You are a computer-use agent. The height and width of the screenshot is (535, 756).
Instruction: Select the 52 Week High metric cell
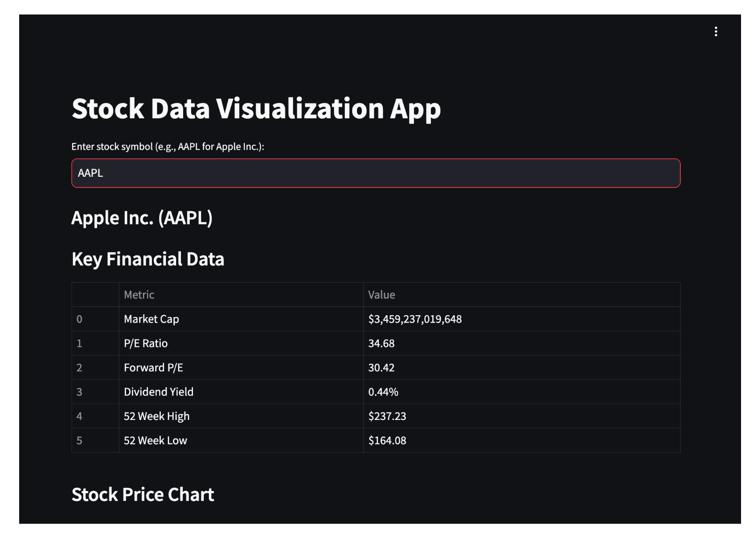click(x=157, y=416)
